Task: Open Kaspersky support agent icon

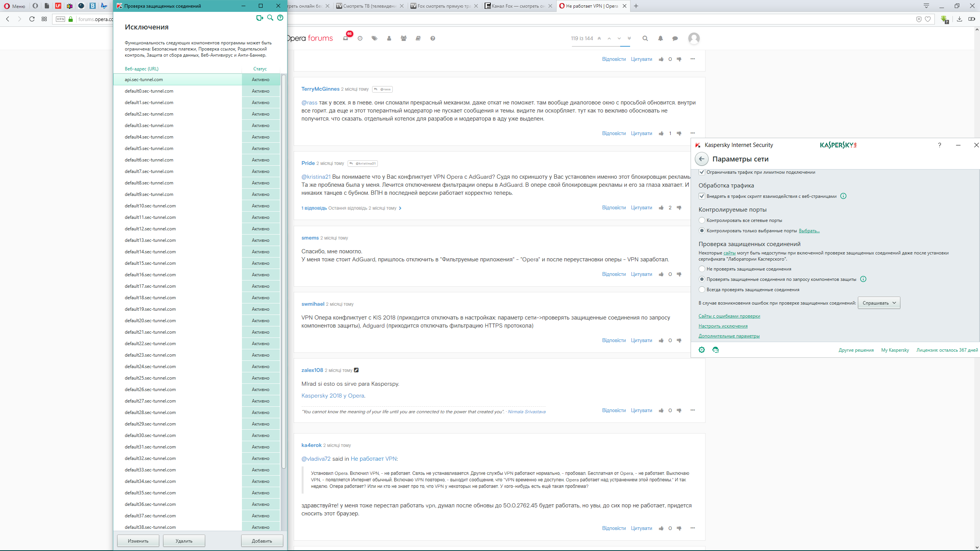Action: tap(715, 350)
